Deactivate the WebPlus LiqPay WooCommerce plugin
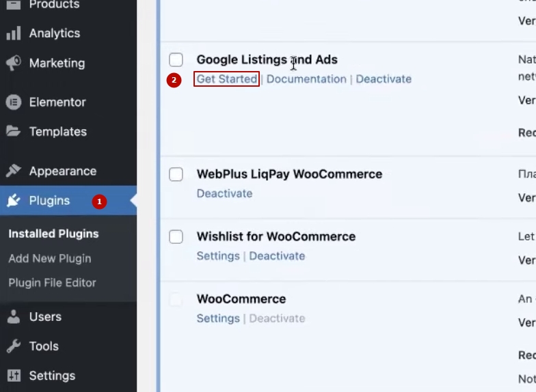Screen dimensions: 536x392 (x=224, y=193)
